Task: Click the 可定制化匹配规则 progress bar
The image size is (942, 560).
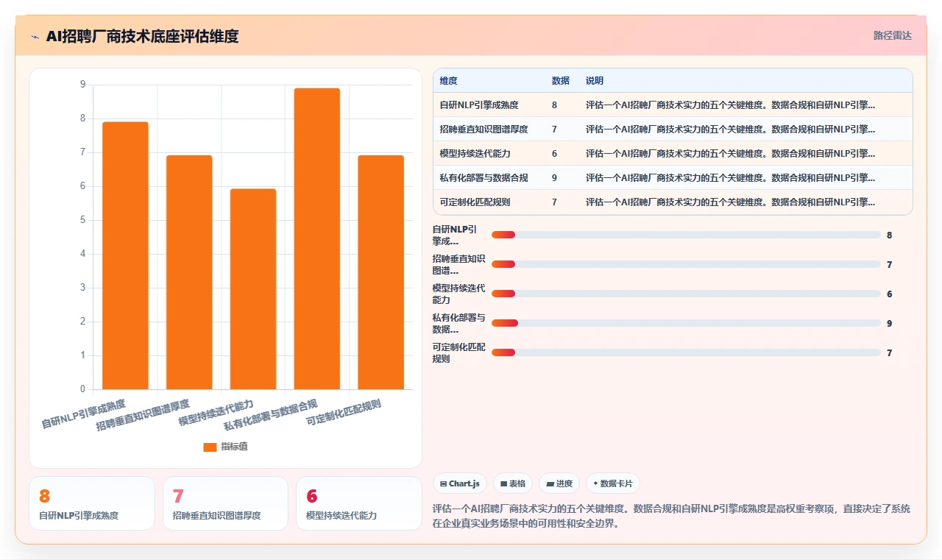Action: [x=686, y=352]
